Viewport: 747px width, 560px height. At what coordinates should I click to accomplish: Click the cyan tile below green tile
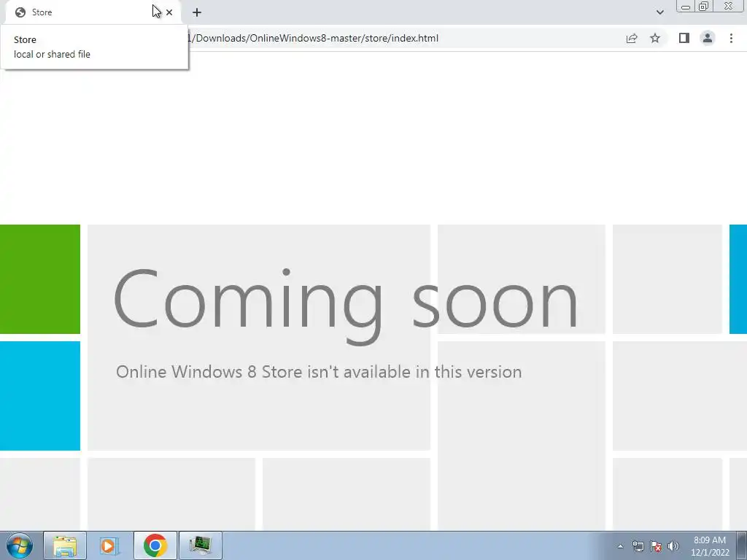(40, 396)
